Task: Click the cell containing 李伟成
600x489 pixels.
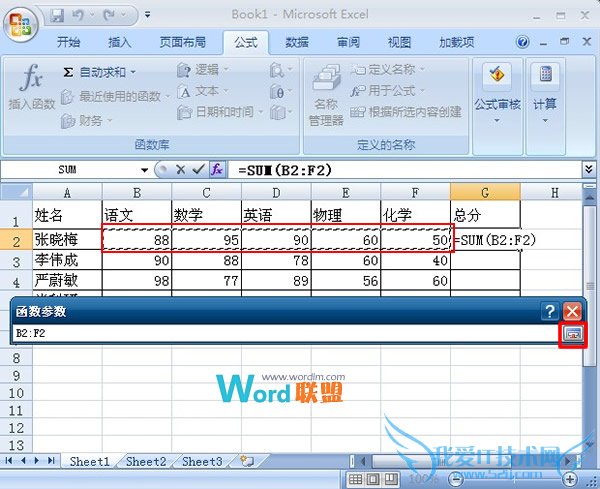Action: 67,261
